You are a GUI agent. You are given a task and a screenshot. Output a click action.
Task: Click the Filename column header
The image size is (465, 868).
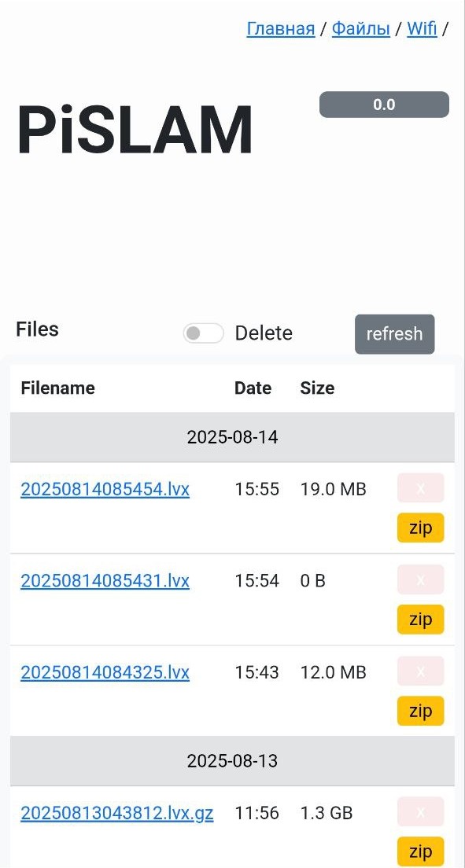pyautogui.click(x=57, y=388)
